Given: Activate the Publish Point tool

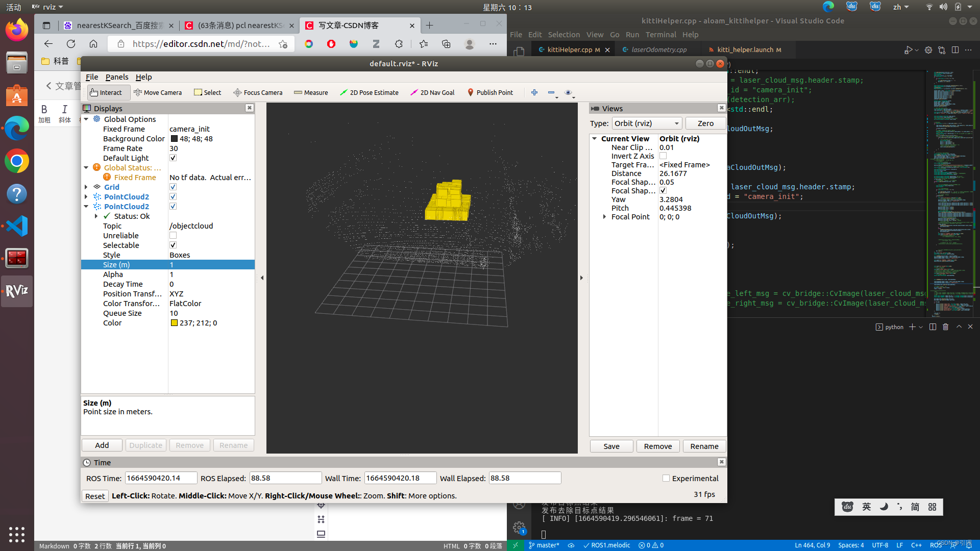Looking at the screenshot, I should pos(490,92).
